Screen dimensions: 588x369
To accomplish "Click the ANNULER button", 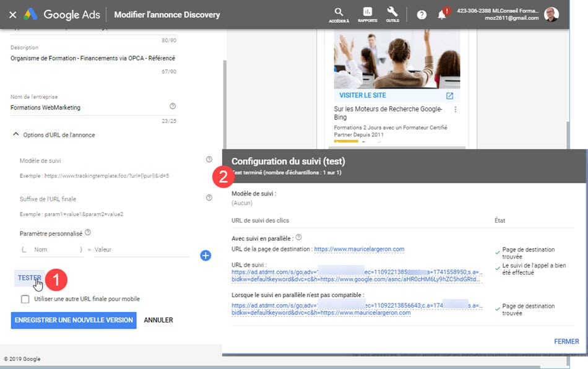I will 158,320.
